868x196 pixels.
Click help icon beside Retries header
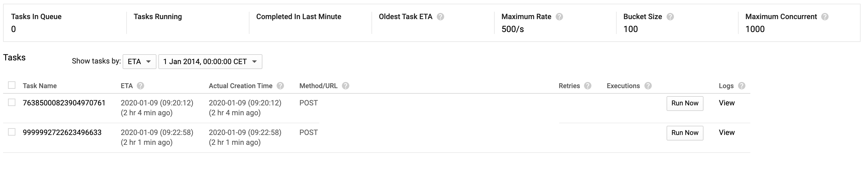tap(588, 86)
